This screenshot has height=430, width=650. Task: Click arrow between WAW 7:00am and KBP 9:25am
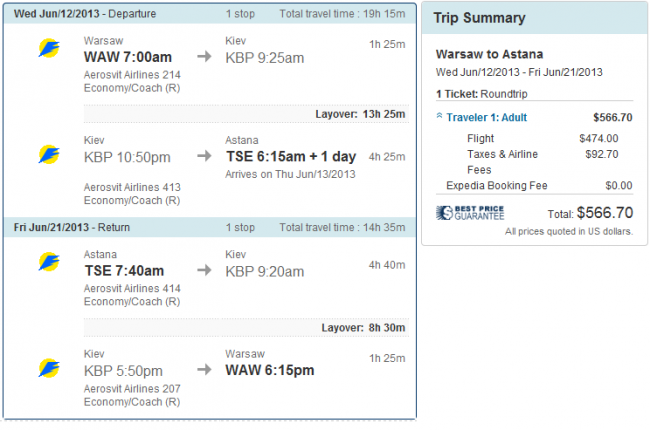coord(204,57)
